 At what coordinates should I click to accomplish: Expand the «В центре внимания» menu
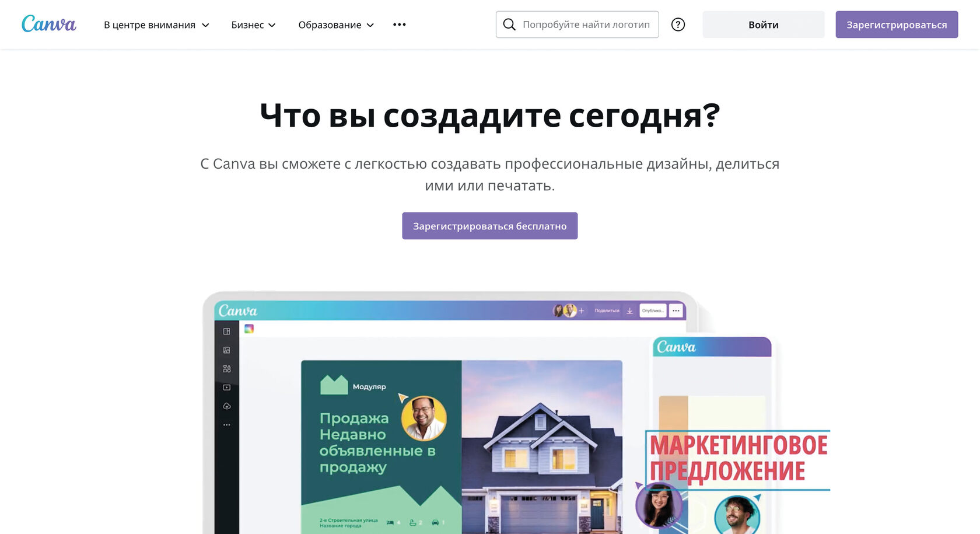point(156,25)
